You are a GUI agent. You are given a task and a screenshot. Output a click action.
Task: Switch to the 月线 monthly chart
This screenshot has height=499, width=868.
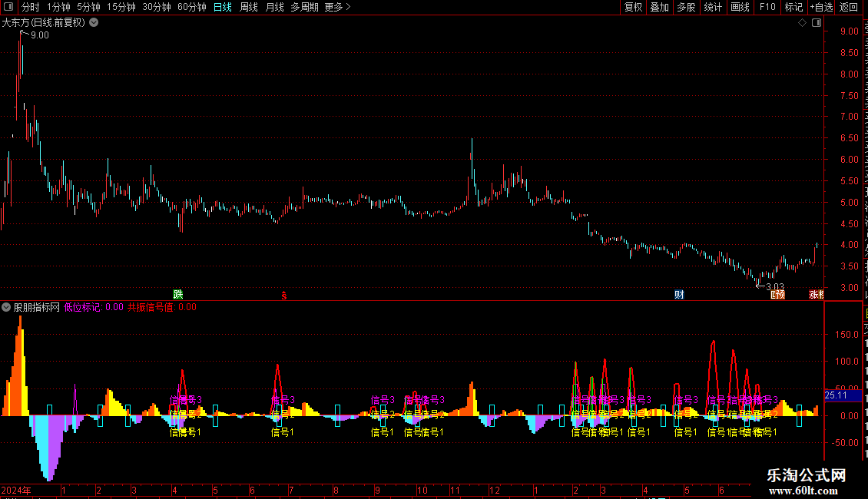(x=274, y=7)
